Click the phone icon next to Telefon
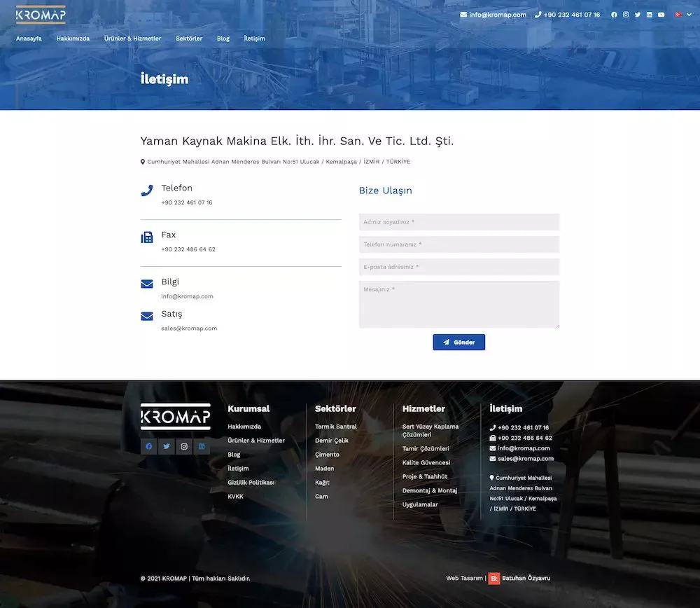This screenshot has width=700, height=608. pyautogui.click(x=147, y=191)
